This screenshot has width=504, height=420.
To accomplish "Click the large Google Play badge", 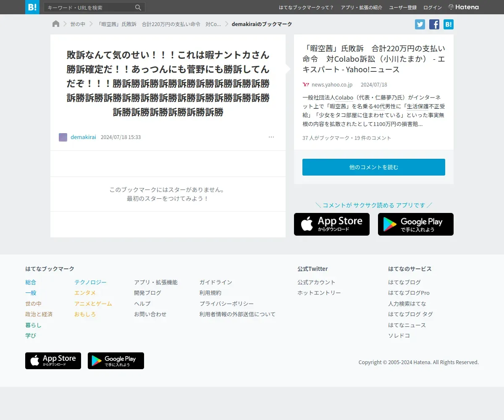I will click(416, 224).
